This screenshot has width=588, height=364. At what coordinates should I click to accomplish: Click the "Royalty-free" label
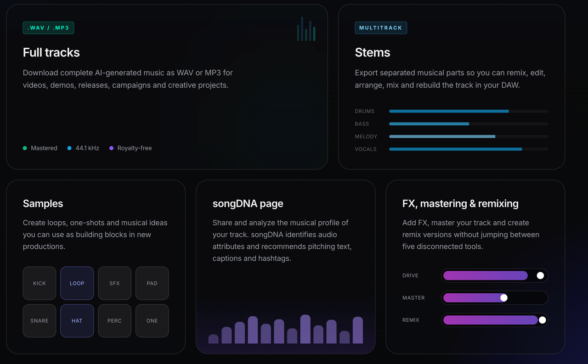click(135, 148)
